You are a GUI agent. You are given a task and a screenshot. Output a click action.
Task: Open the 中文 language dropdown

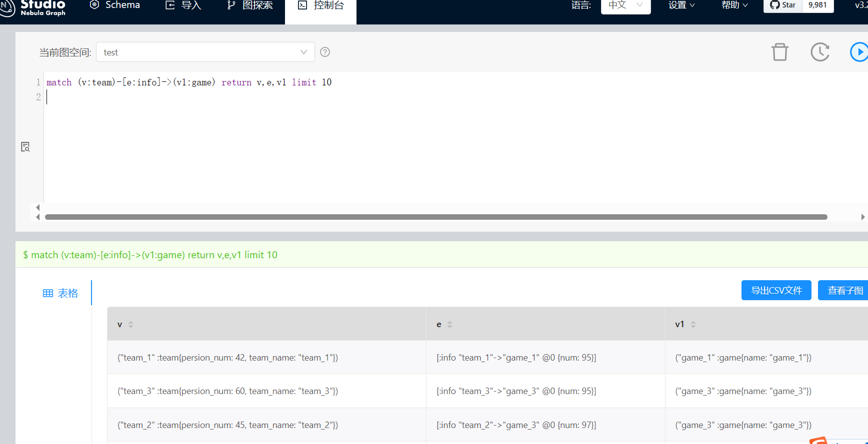pos(625,5)
